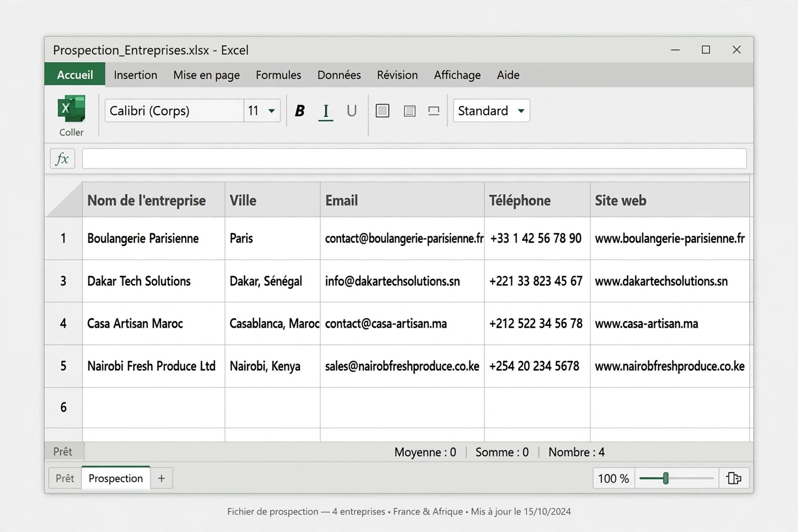Toggle Bold formatting
798x532 pixels.
tap(300, 111)
